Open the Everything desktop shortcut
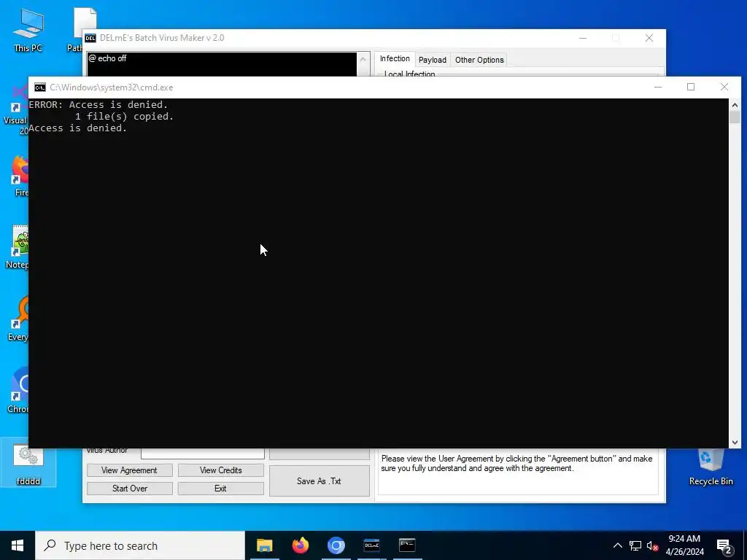Image resolution: width=747 pixels, height=560 pixels. (18, 319)
